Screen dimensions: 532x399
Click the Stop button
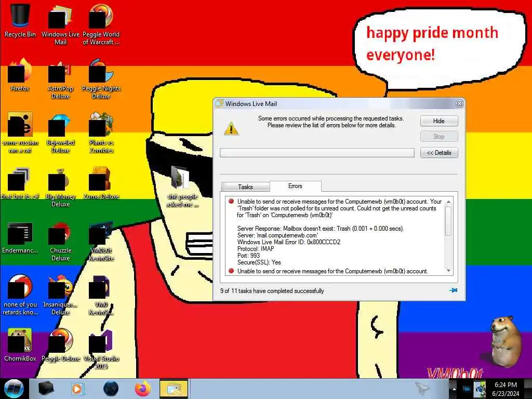[x=439, y=137]
